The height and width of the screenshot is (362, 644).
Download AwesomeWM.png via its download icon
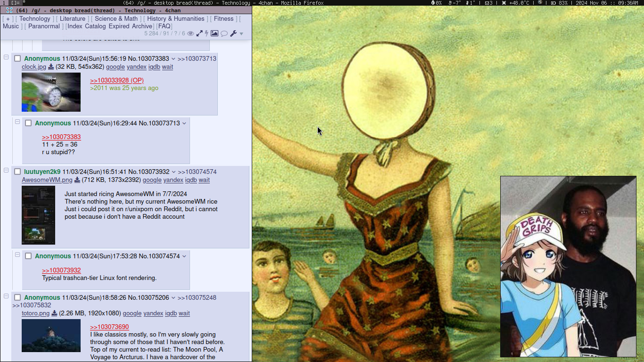click(x=77, y=180)
